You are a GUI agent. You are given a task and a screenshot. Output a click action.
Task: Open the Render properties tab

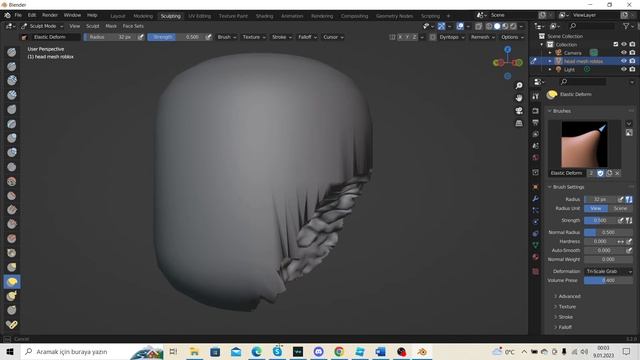pos(536,111)
